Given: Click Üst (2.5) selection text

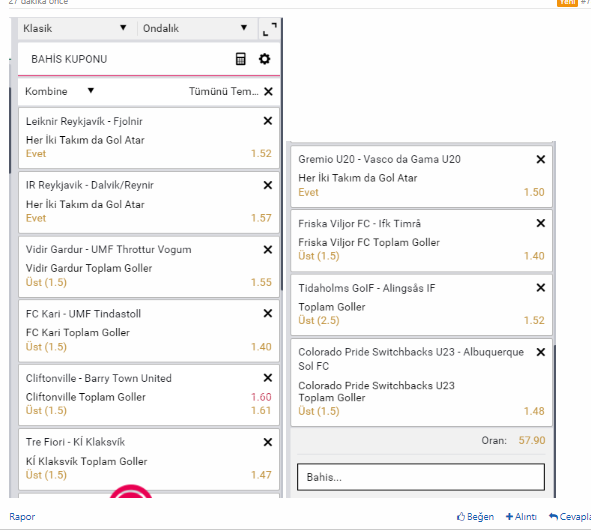Looking at the screenshot, I should click(319, 320).
